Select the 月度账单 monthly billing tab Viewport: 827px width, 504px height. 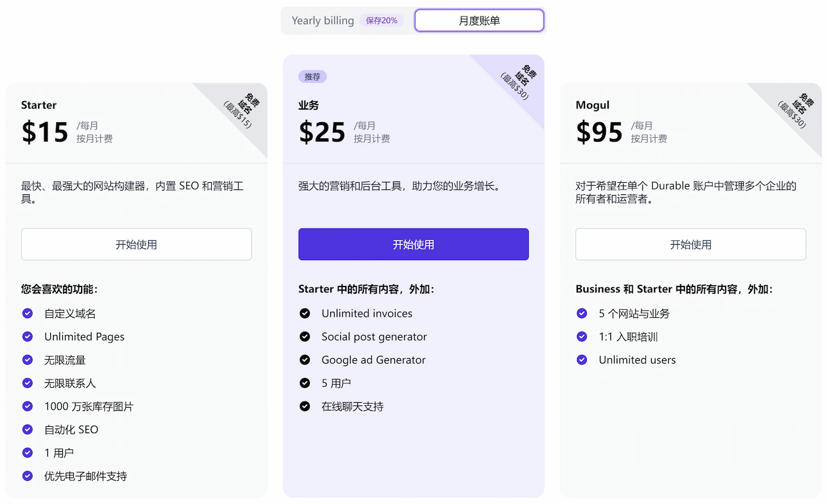(x=479, y=21)
